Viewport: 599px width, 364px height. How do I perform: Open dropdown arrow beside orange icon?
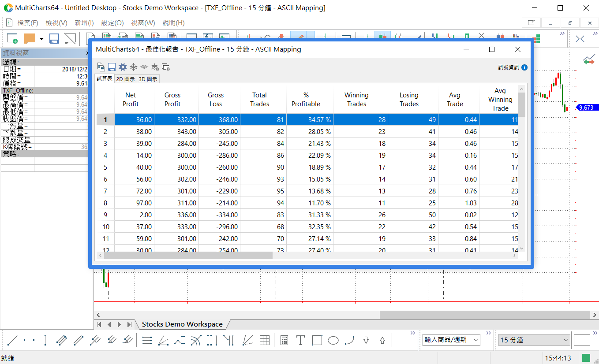41,39
